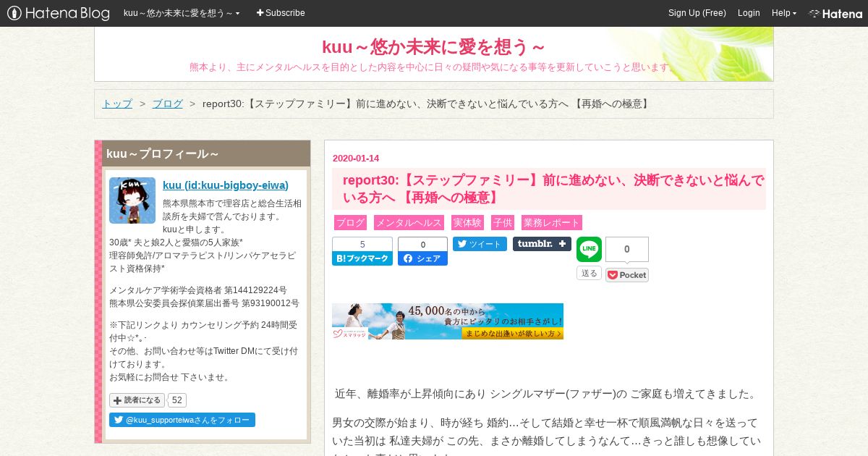This screenshot has height=456, width=868.
Task: Open the 2020-01-14 date link
Action: (x=356, y=159)
